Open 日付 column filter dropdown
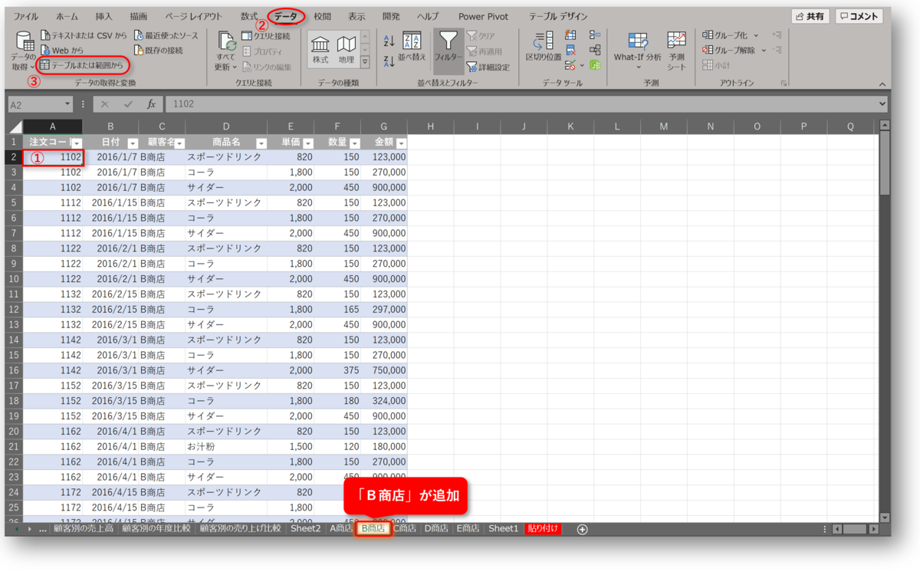This screenshot has width=920, height=588. [133, 143]
